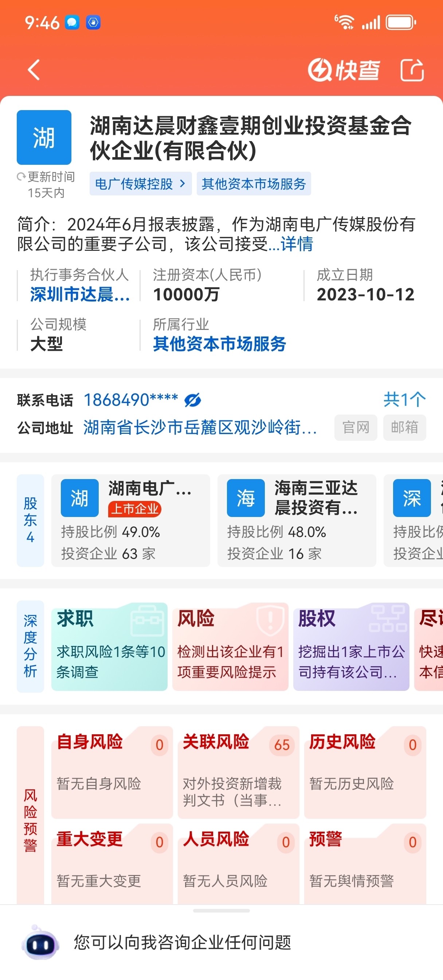
Task: Tap briefcase icon on 求职 card
Action: tap(147, 621)
